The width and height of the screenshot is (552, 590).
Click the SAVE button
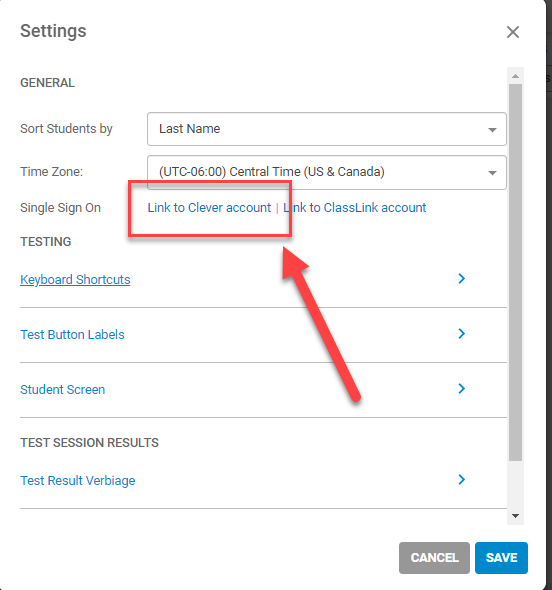[x=501, y=558]
